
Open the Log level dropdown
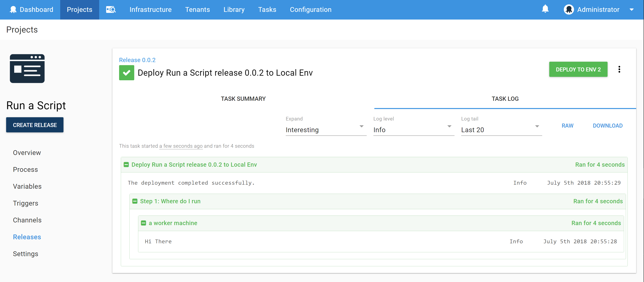click(413, 130)
